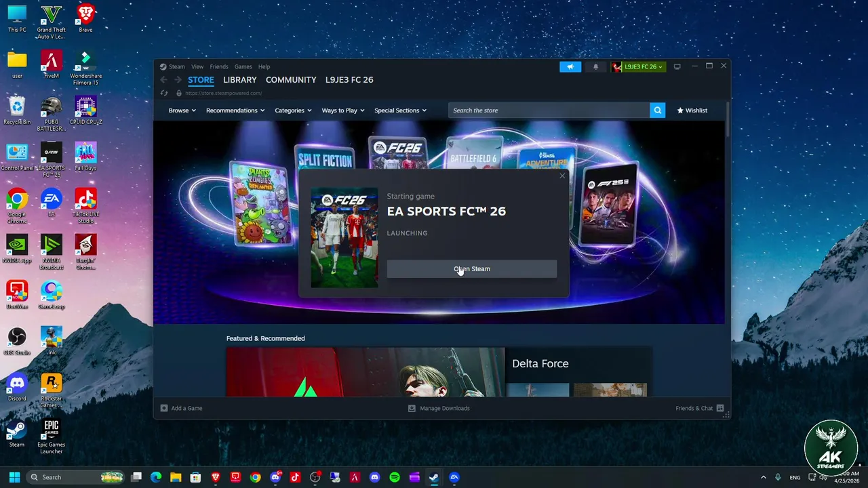The width and height of the screenshot is (868, 488).
Task: Open the L9JE3 FC 26 profile tab
Action: coord(349,80)
